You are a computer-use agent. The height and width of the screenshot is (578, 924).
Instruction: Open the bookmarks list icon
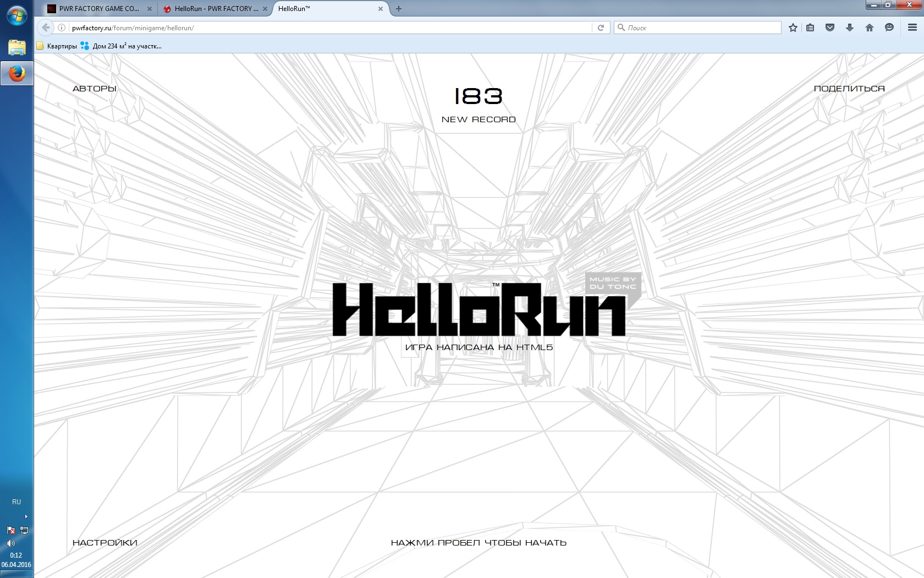(810, 28)
